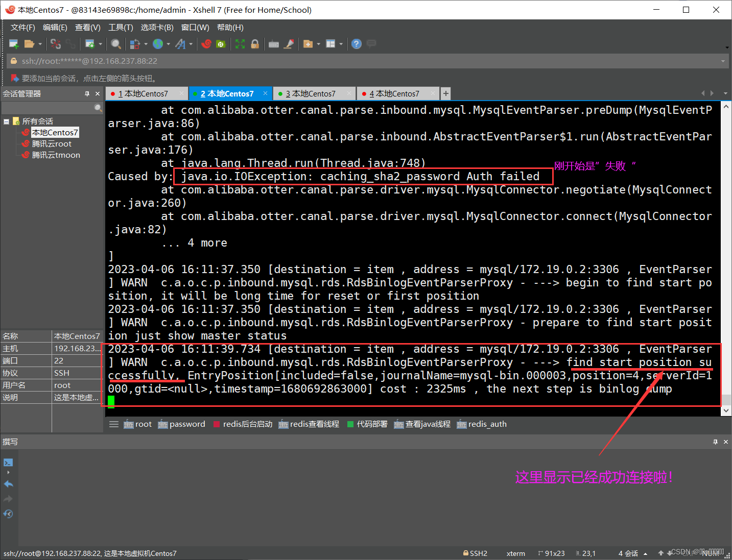Switch to the 3 本地Centos7 tab
Screen dimensions: 732x560
pyautogui.click(x=313, y=93)
